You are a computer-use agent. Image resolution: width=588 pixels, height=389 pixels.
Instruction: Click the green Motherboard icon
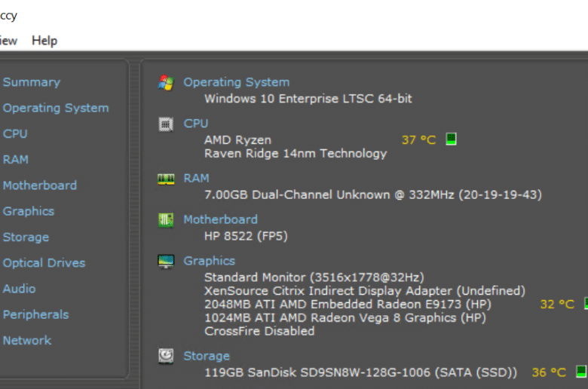pos(166,220)
